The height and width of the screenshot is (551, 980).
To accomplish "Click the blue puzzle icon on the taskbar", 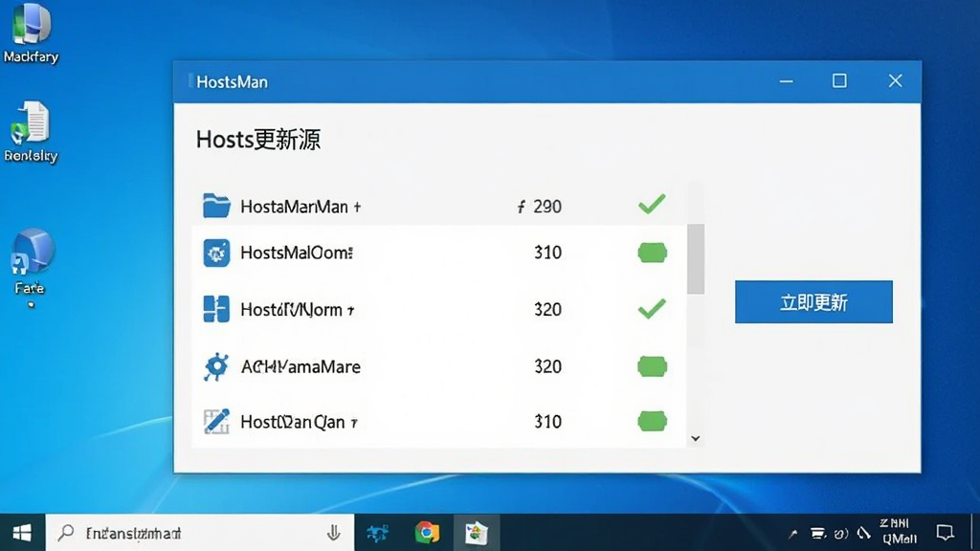I will click(377, 533).
